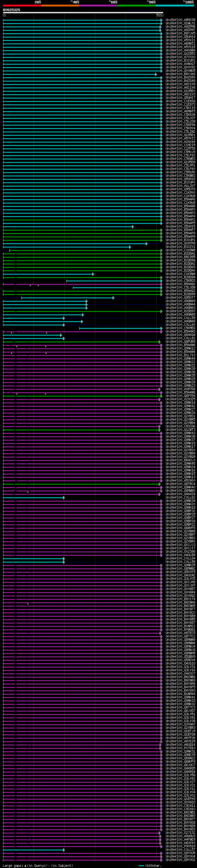Click UniRef100_C0LL57 label
Viewport: 197px width, 868px height.
click(180, 850)
